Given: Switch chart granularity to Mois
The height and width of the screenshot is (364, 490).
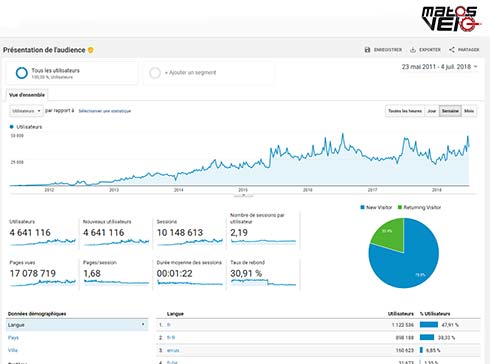Looking at the screenshot, I should [x=469, y=111].
